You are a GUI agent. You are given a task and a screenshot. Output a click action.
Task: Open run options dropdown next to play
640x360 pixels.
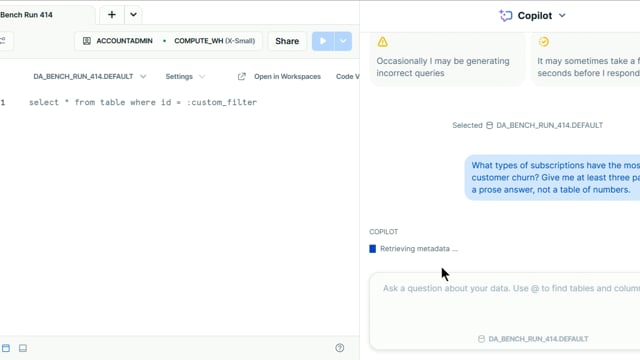[x=343, y=41]
